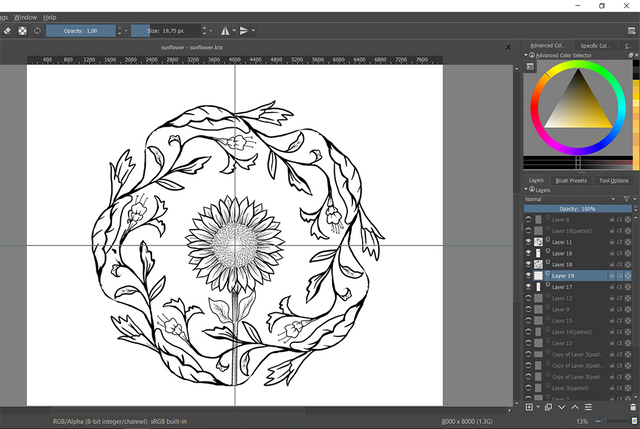Switch to Brush Presets tab

[x=571, y=180]
